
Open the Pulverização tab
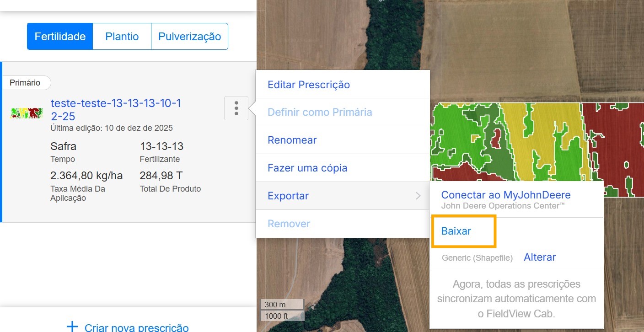(x=189, y=37)
